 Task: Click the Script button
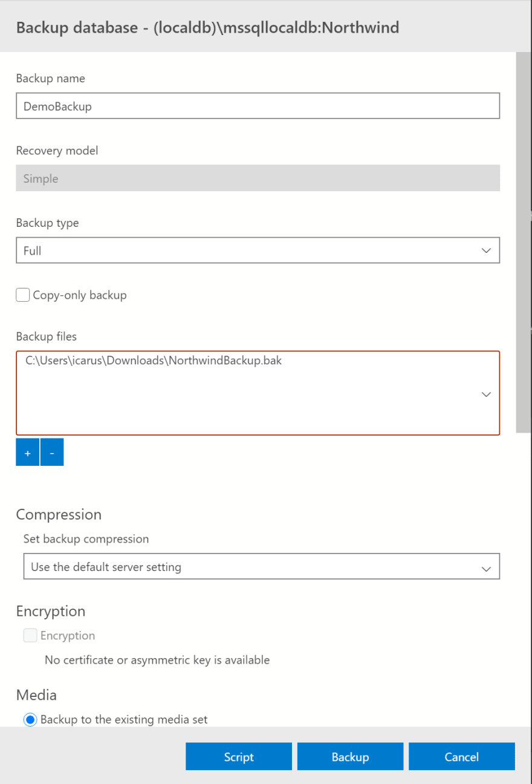click(239, 757)
